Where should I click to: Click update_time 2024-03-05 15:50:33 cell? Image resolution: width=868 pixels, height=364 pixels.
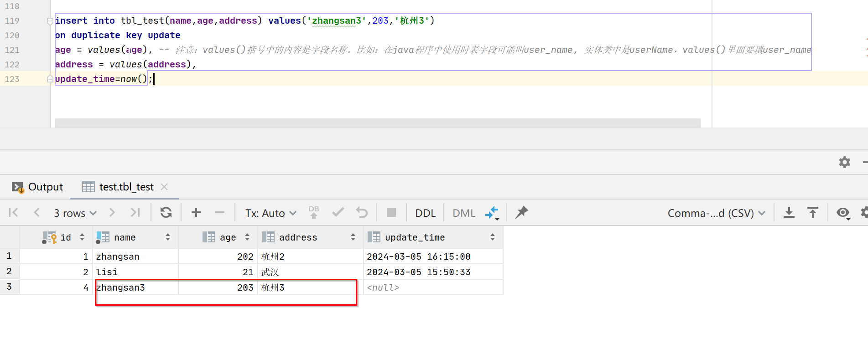433,272
